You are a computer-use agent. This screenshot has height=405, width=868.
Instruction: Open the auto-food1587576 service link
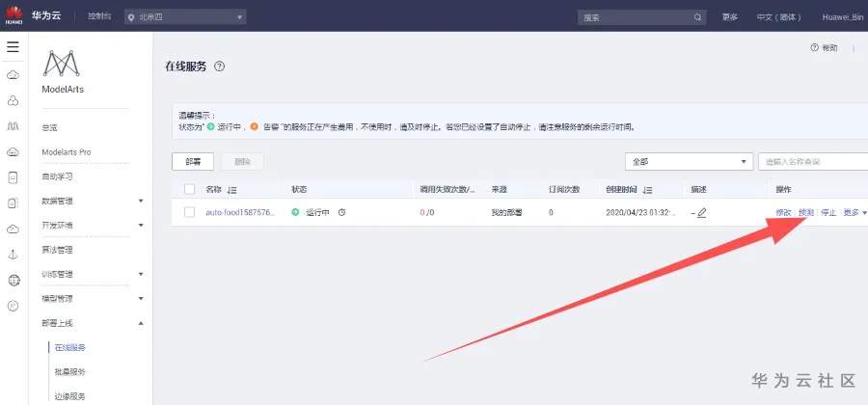click(240, 212)
